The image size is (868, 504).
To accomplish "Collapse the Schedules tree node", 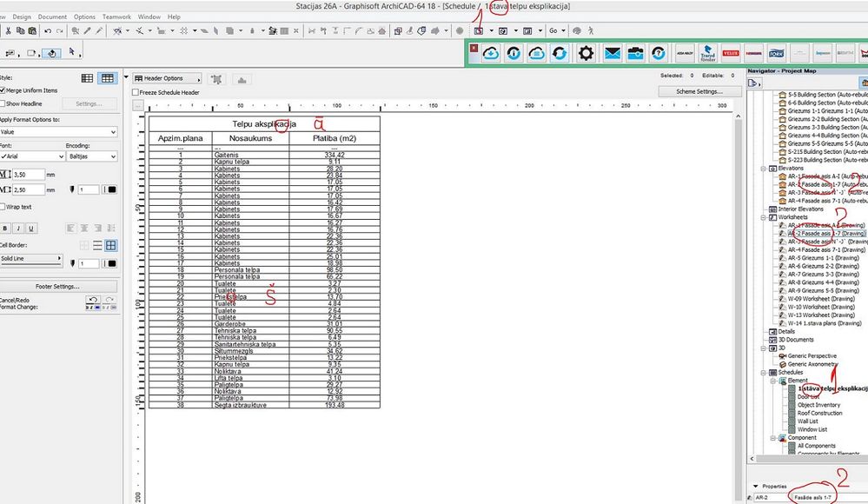I will (x=764, y=372).
